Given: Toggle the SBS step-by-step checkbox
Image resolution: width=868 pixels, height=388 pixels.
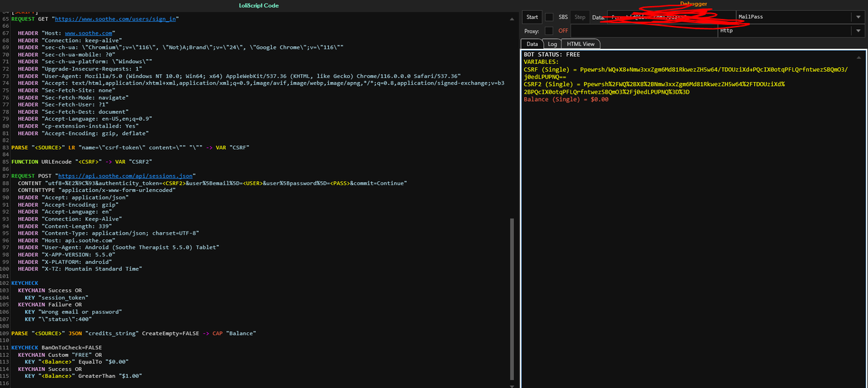Looking at the screenshot, I should (x=549, y=17).
